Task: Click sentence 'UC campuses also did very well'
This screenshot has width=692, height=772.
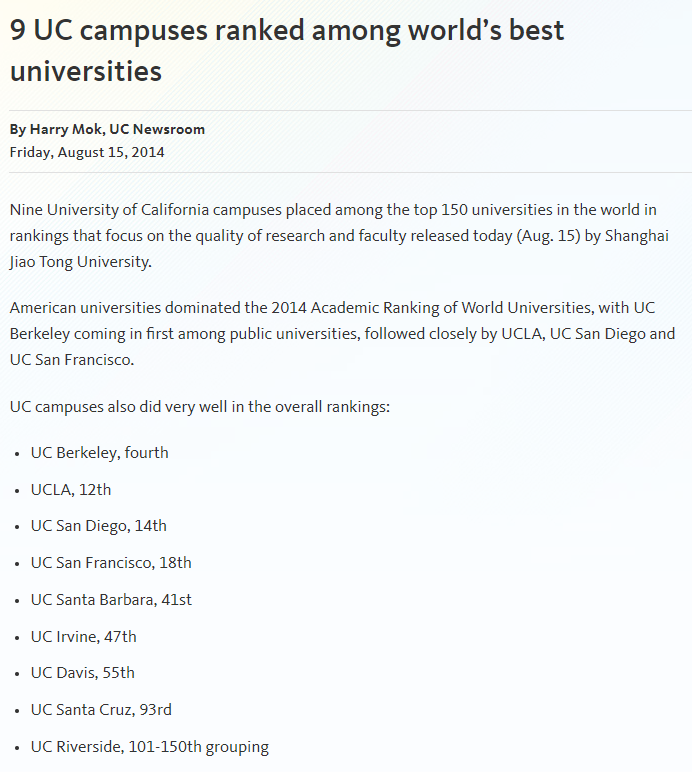Action: pyautogui.click(x=200, y=407)
